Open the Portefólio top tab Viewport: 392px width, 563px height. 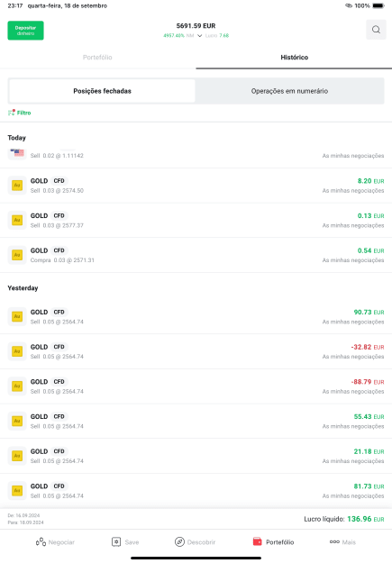click(x=97, y=58)
